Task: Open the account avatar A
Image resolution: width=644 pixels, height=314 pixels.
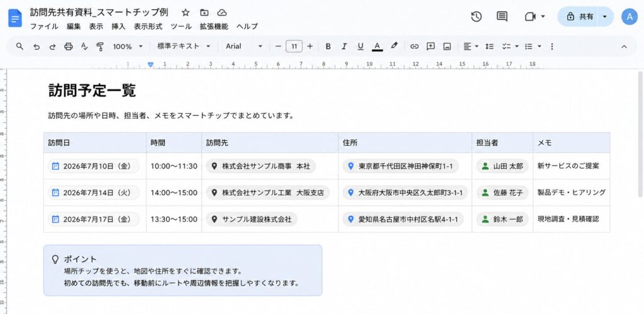Action: tap(629, 16)
